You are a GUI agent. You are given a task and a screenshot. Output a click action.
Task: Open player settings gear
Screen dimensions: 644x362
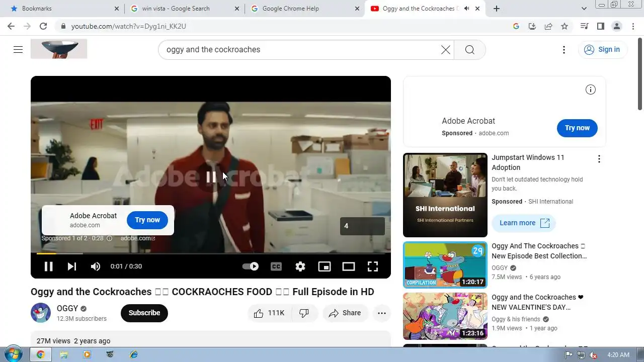click(x=300, y=266)
